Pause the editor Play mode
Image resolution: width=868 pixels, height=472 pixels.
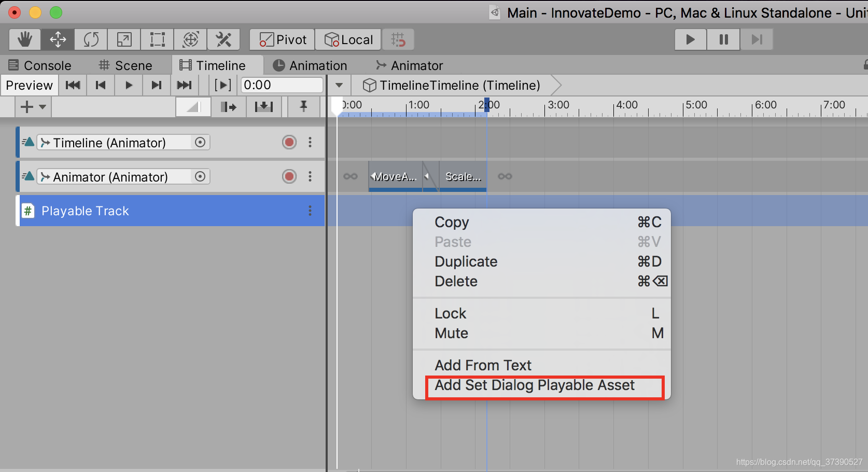[x=723, y=39]
